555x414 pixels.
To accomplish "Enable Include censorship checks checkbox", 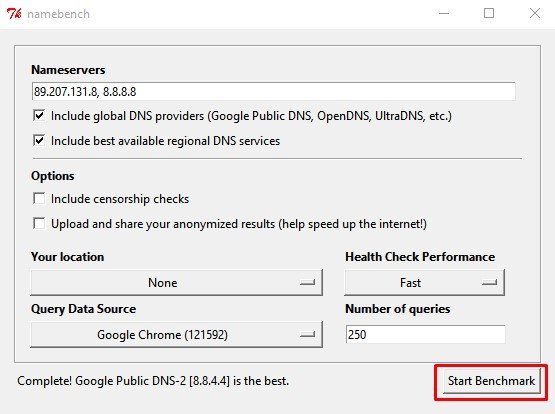I will 39,199.
